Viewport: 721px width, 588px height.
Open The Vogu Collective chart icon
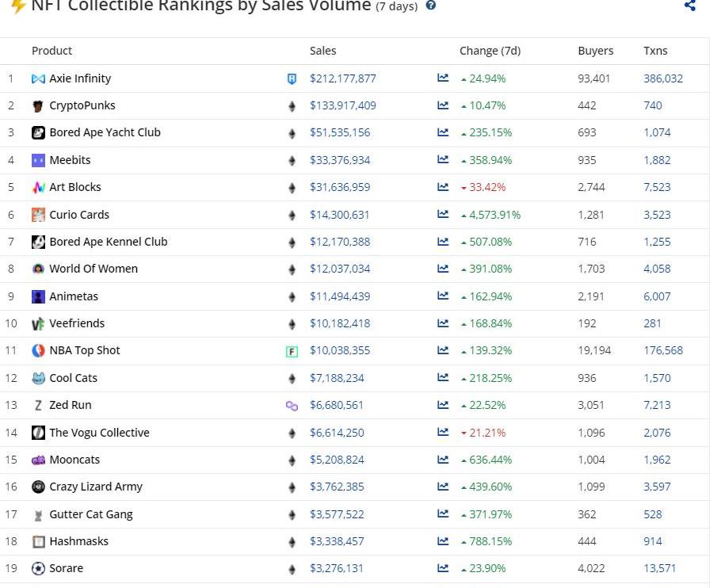tap(443, 432)
